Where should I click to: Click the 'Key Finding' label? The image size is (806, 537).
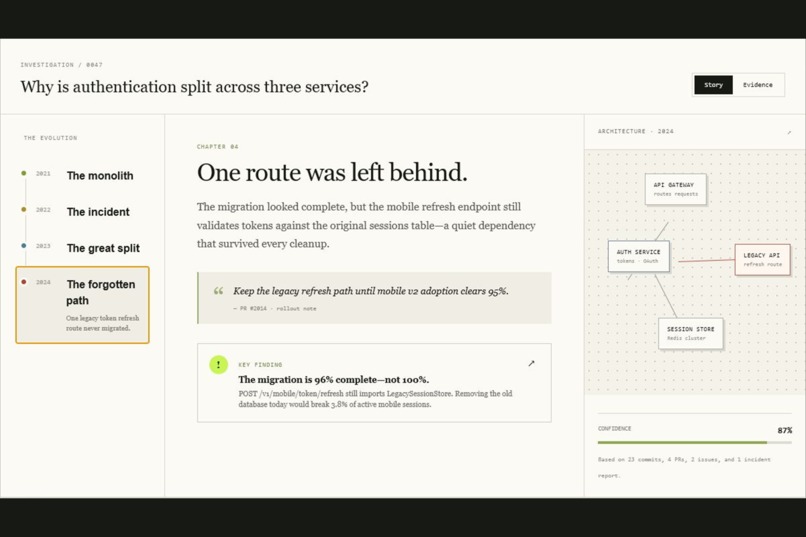click(x=260, y=364)
